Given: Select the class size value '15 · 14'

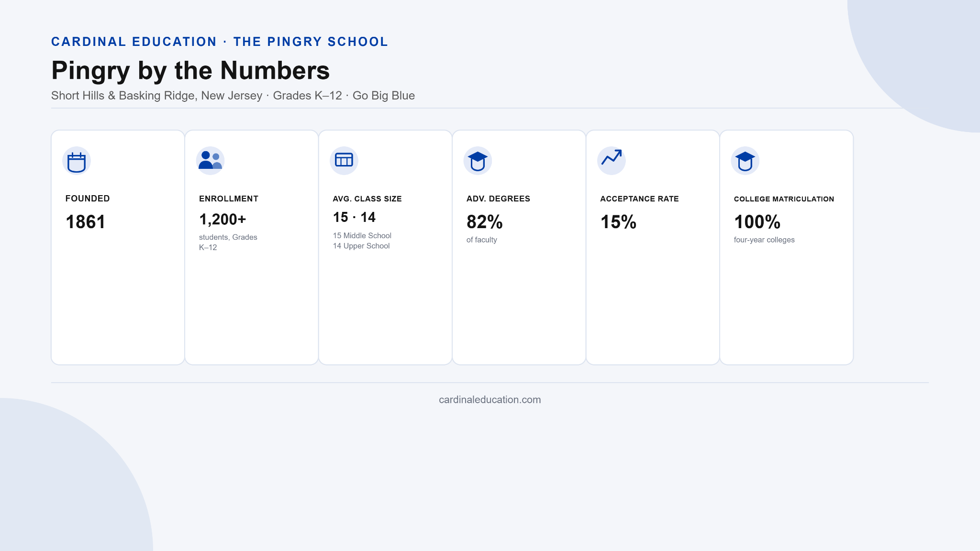Looking at the screenshot, I should pos(354,218).
